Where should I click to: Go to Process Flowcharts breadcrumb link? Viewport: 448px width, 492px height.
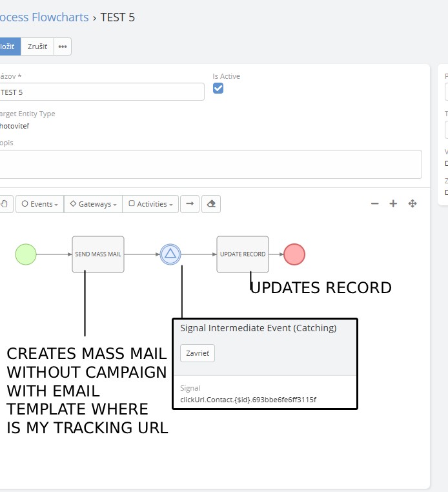pyautogui.click(x=45, y=17)
